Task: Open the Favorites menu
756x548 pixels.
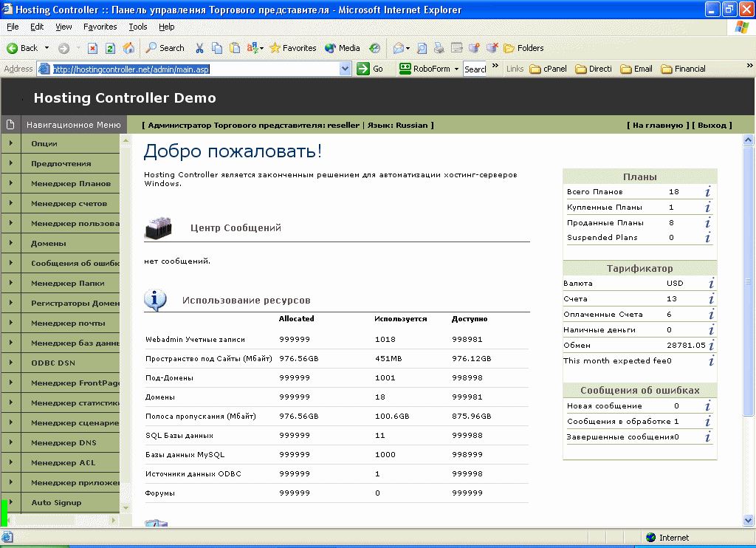Action: point(100,27)
